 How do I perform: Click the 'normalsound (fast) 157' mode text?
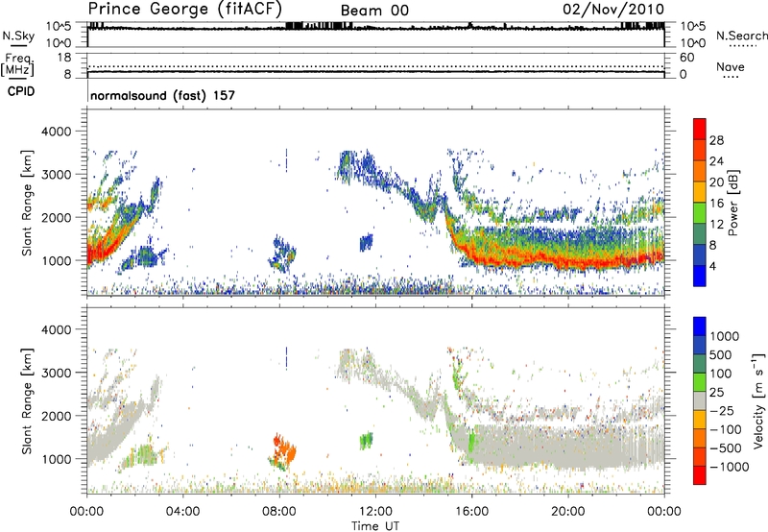(x=162, y=95)
